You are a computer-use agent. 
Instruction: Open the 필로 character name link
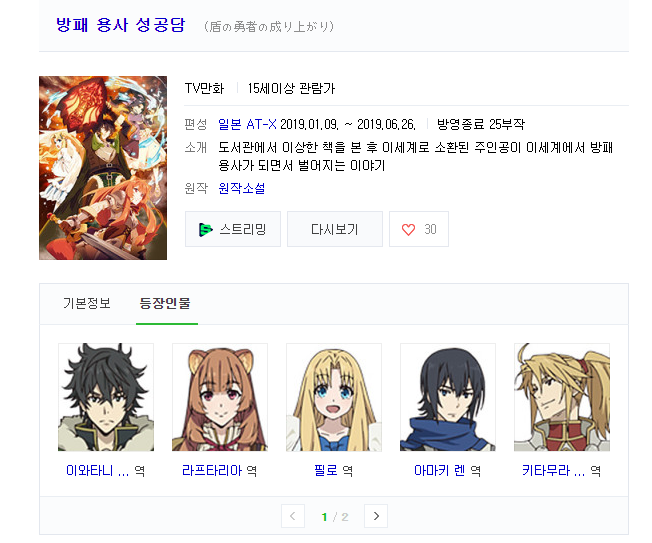[326, 470]
